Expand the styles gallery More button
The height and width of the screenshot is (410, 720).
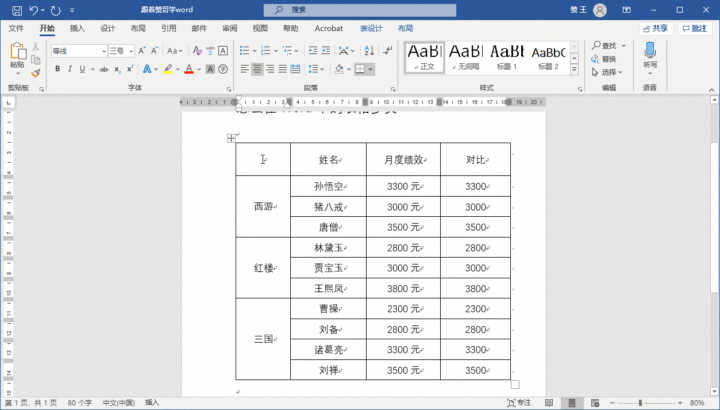[574, 70]
